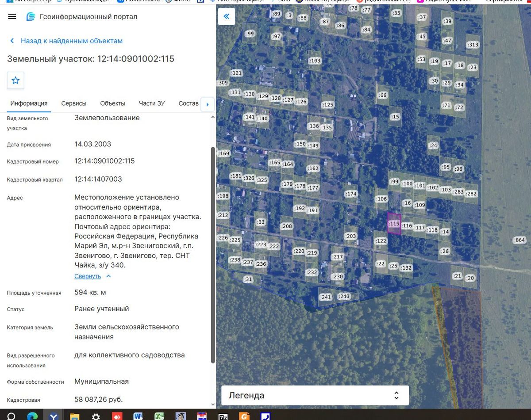Image resolution: width=531 pixels, height=420 pixels.
Task: Click value Землепользование
Action: coord(107,118)
